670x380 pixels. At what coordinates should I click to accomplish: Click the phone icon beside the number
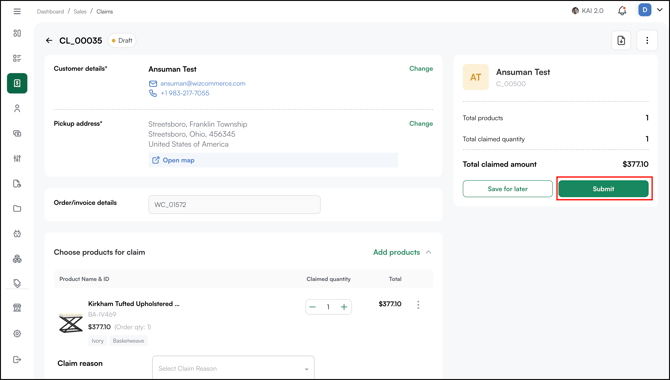click(153, 93)
